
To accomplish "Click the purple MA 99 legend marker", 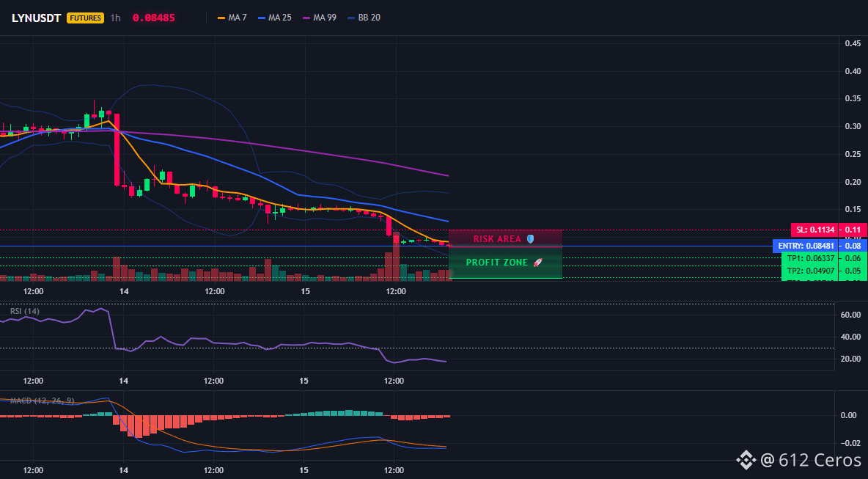I will [x=306, y=18].
